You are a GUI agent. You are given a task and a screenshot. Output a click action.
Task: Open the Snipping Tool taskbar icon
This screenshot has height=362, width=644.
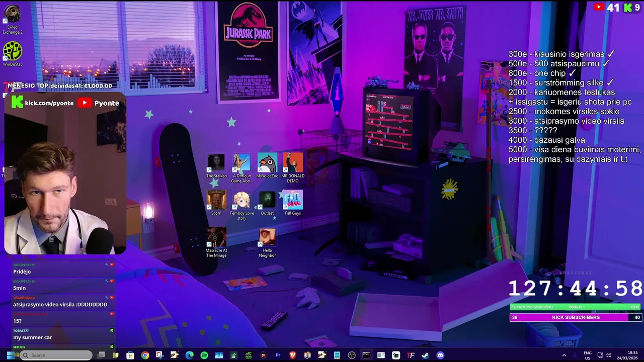point(159,355)
